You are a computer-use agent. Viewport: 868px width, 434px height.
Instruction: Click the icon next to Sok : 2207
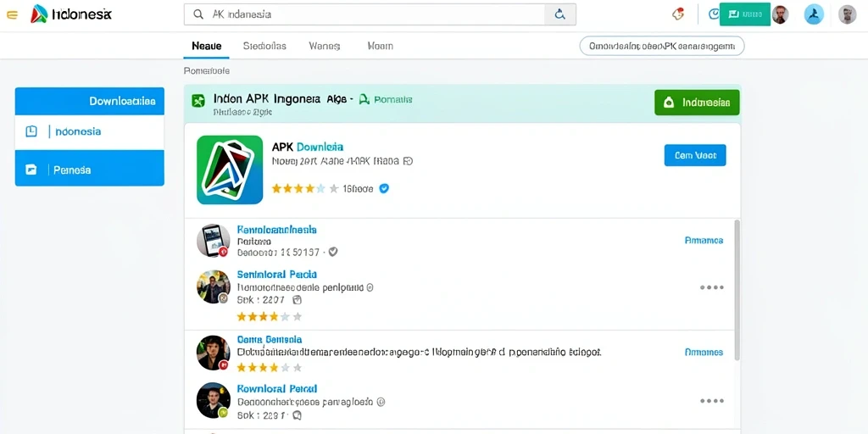click(x=297, y=300)
